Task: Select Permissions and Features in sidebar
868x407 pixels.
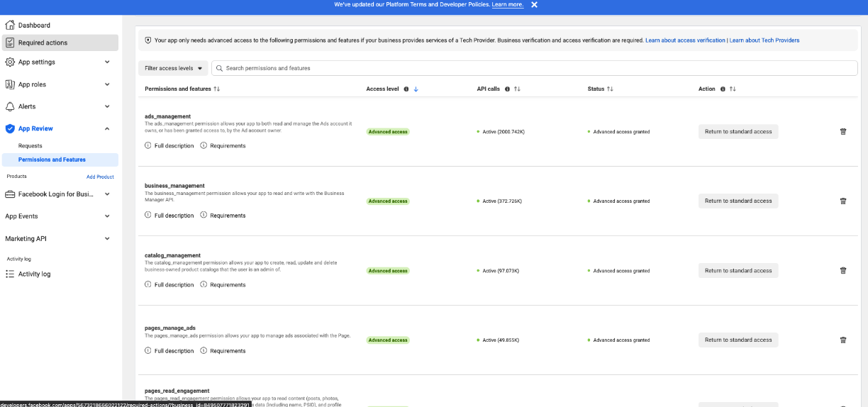Action: (x=60, y=160)
